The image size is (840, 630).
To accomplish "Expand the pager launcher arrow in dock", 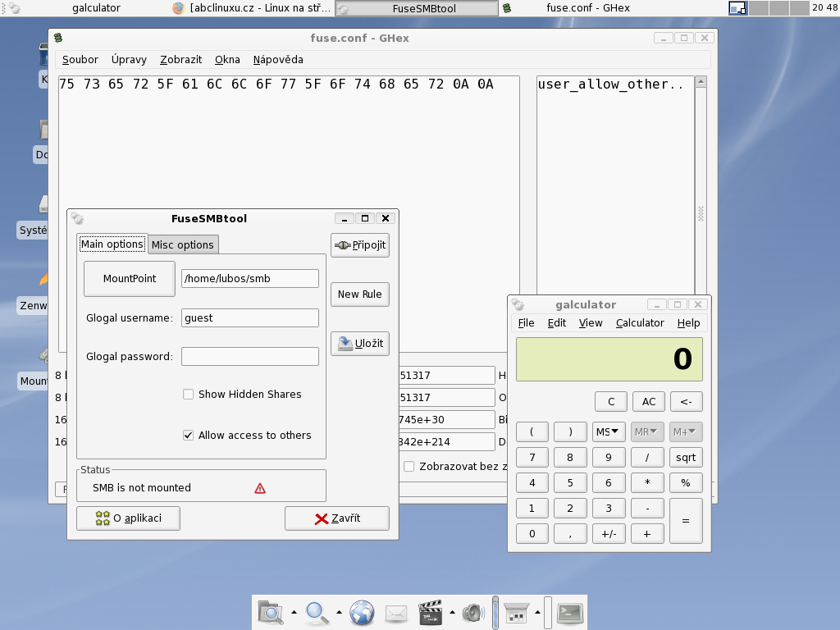I will coord(537,612).
